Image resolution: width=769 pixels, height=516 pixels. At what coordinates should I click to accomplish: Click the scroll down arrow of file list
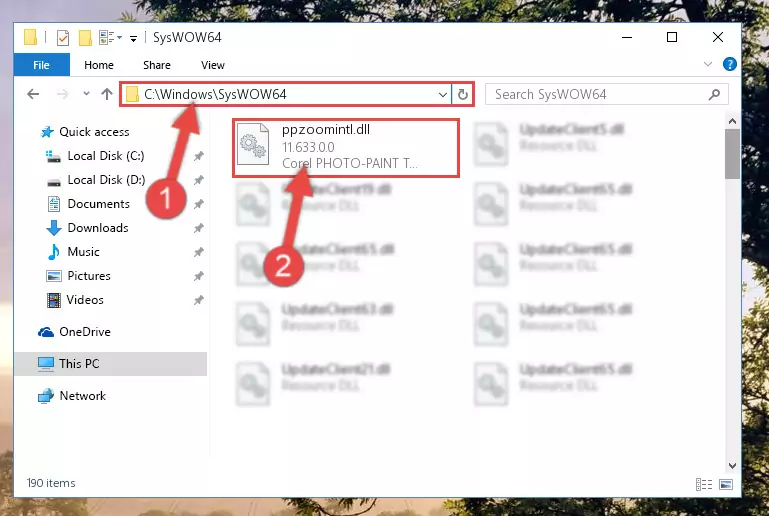(732, 465)
